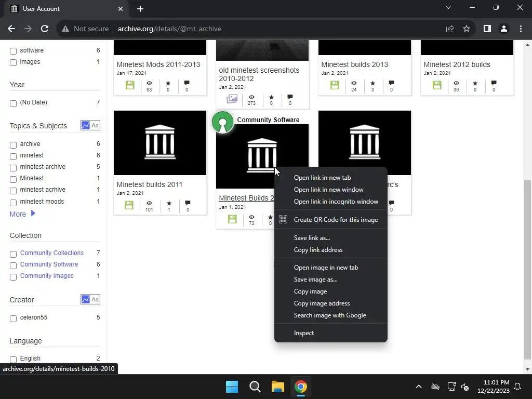Check the minetest moods topic filter

click(x=13, y=202)
